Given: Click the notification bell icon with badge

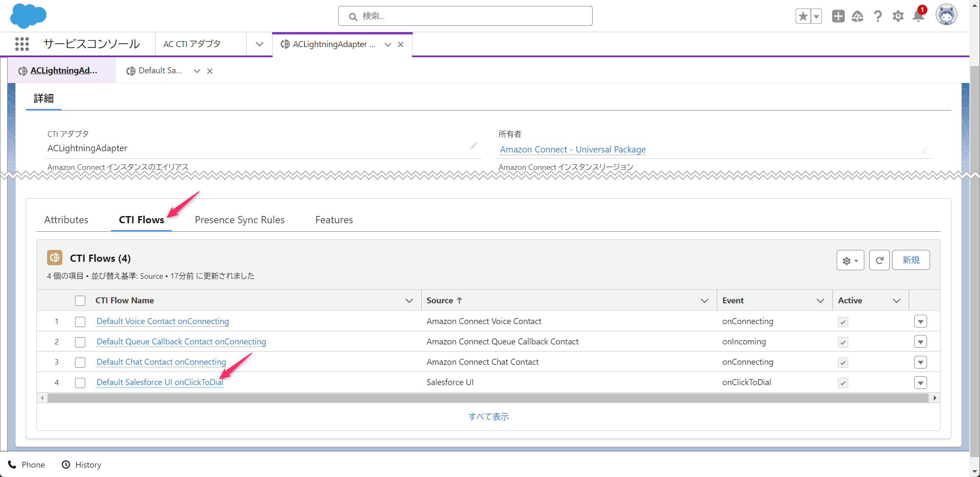Looking at the screenshot, I should [x=919, y=16].
